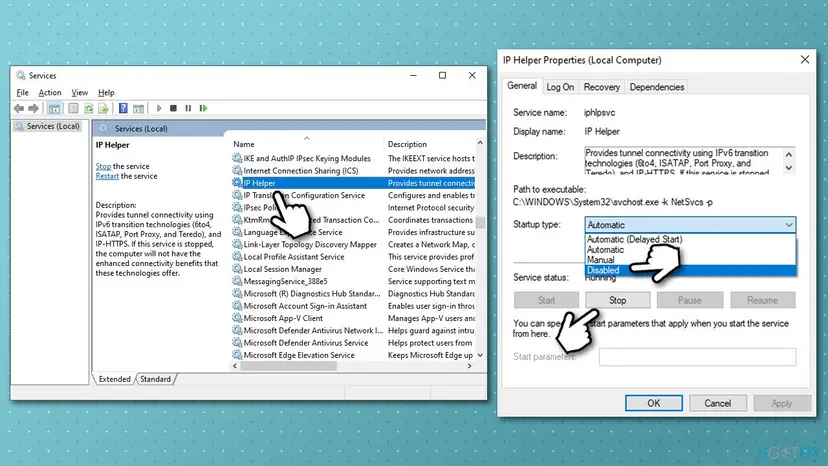
Task: Click Cancel in IP Helper Properties
Action: point(718,403)
